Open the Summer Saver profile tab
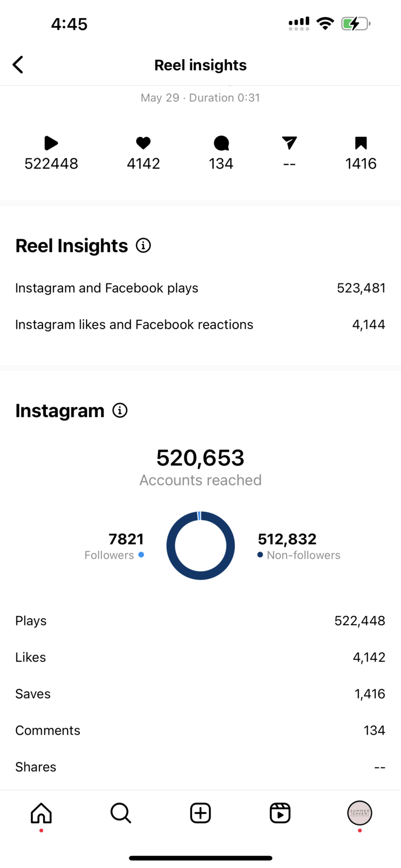Viewport: 401px width, 868px height. pyautogui.click(x=360, y=813)
